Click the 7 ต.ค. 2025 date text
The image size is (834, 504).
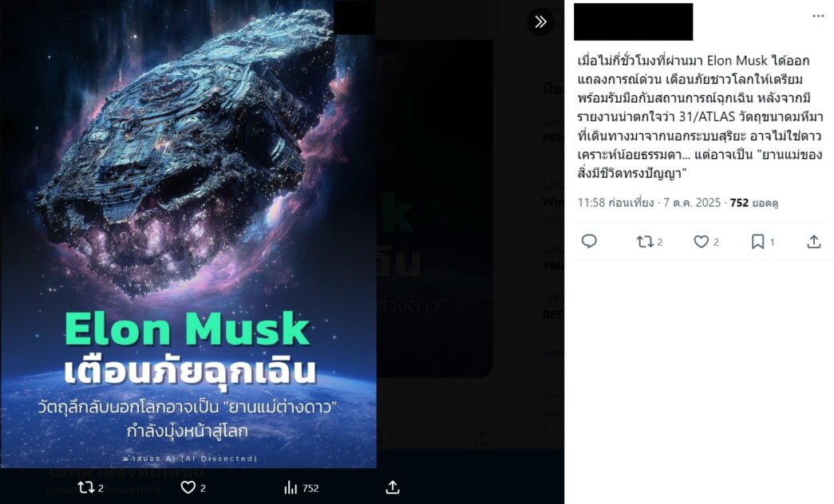click(x=692, y=203)
